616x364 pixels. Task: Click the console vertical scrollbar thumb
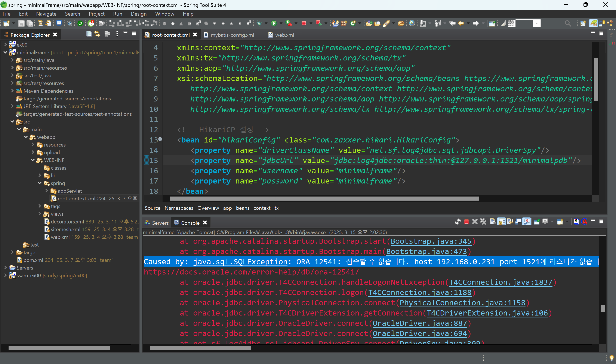(603, 308)
